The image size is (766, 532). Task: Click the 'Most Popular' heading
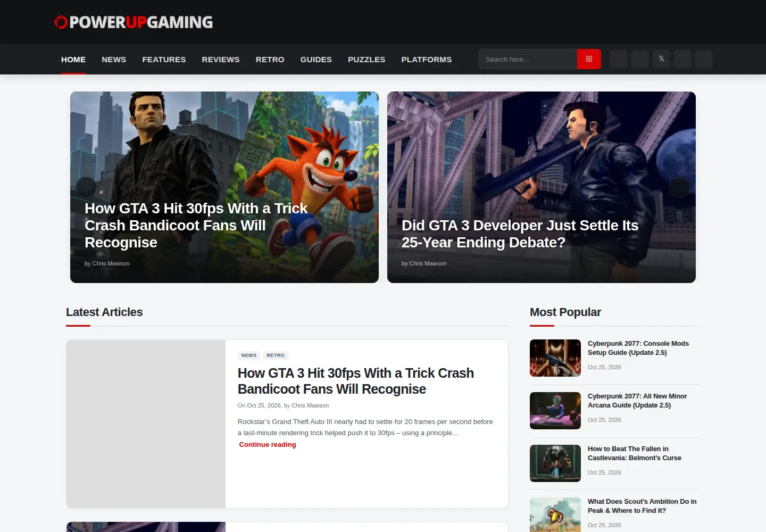point(565,312)
